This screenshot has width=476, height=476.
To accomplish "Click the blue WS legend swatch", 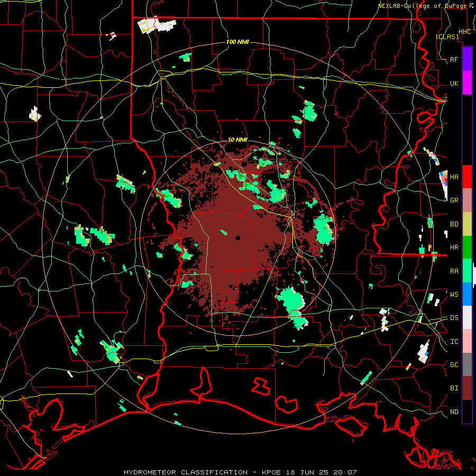I will tap(467, 294).
